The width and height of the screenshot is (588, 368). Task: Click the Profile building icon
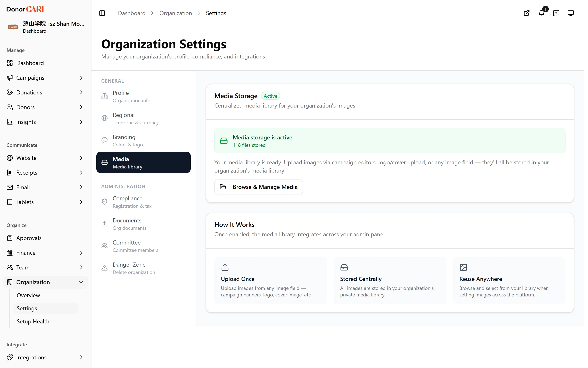click(x=105, y=96)
